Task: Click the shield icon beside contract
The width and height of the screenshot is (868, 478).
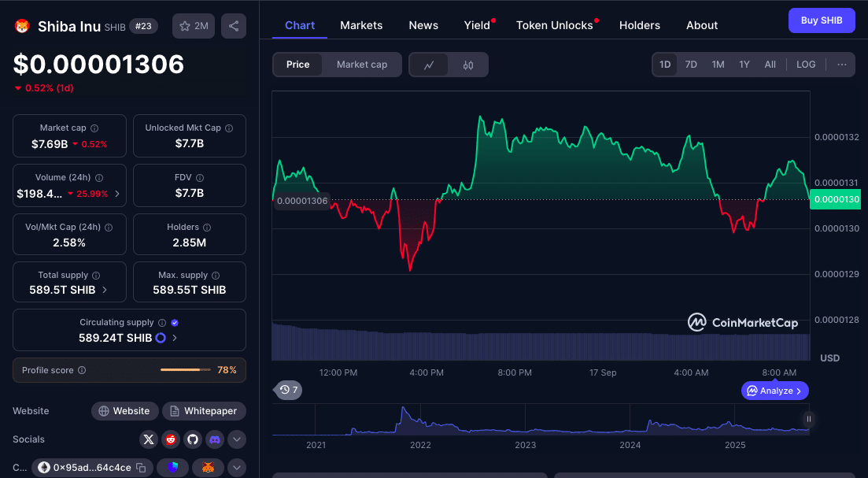Action: [x=172, y=468]
